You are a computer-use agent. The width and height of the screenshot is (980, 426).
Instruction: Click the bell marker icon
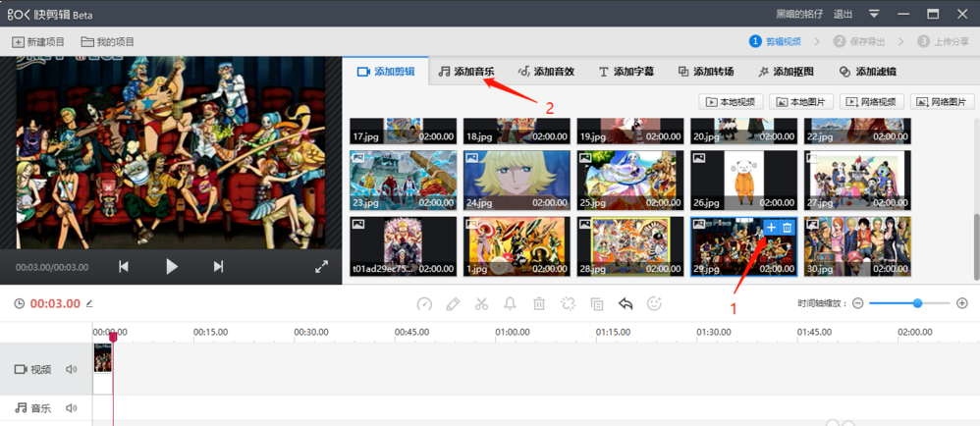point(510,304)
